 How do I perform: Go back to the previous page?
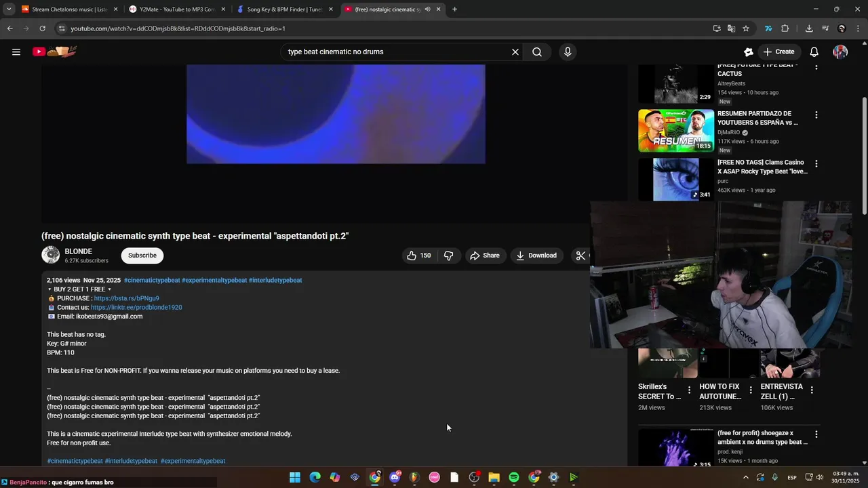(x=9, y=28)
